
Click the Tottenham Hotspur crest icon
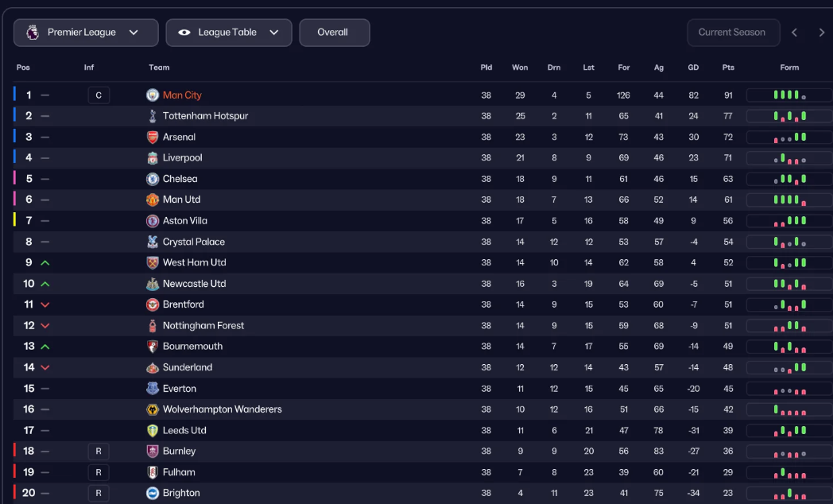click(153, 116)
